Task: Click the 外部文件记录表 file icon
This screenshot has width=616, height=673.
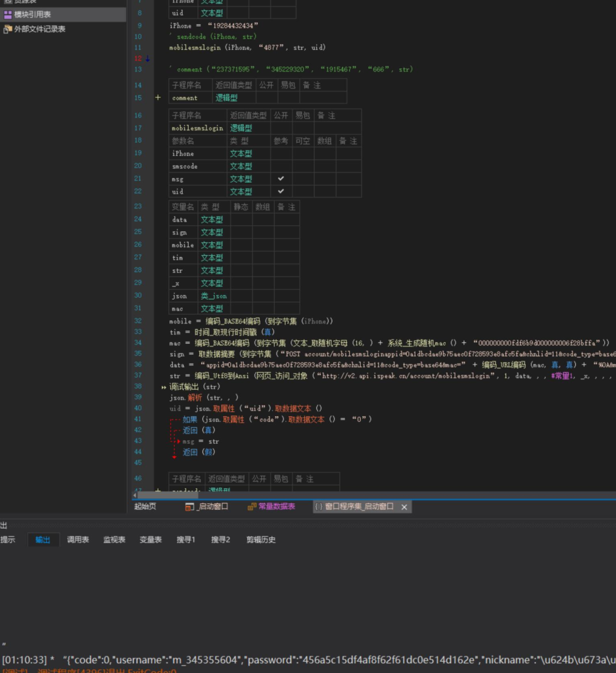Action: 8,29
